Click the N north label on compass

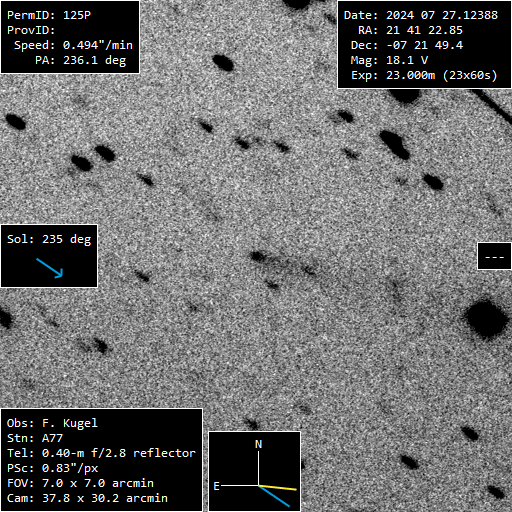coord(258,444)
